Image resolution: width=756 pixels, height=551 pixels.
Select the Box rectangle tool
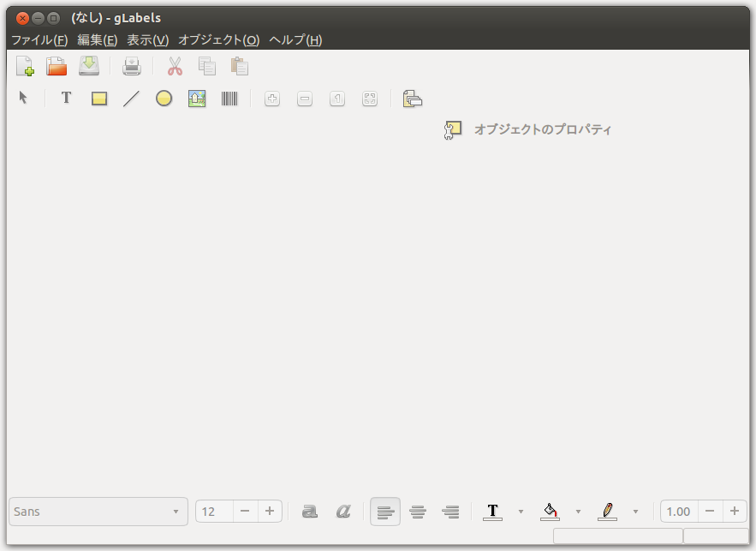[98, 99]
